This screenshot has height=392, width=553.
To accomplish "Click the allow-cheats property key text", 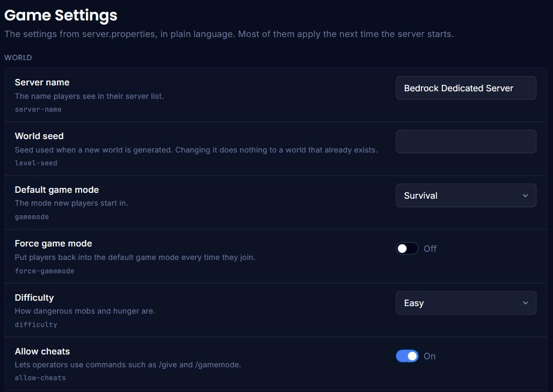I will pyautogui.click(x=40, y=378).
